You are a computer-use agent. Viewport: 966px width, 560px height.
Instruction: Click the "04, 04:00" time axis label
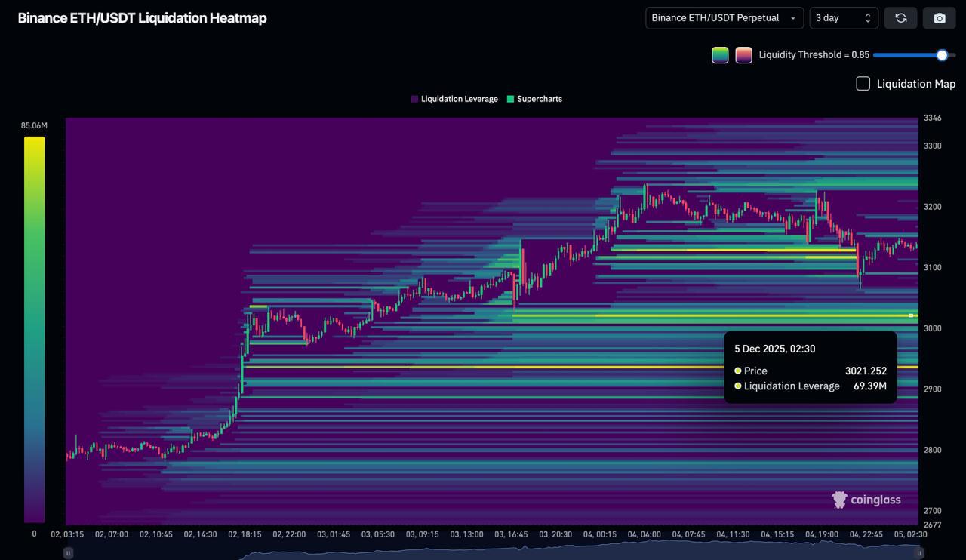pyautogui.click(x=645, y=534)
